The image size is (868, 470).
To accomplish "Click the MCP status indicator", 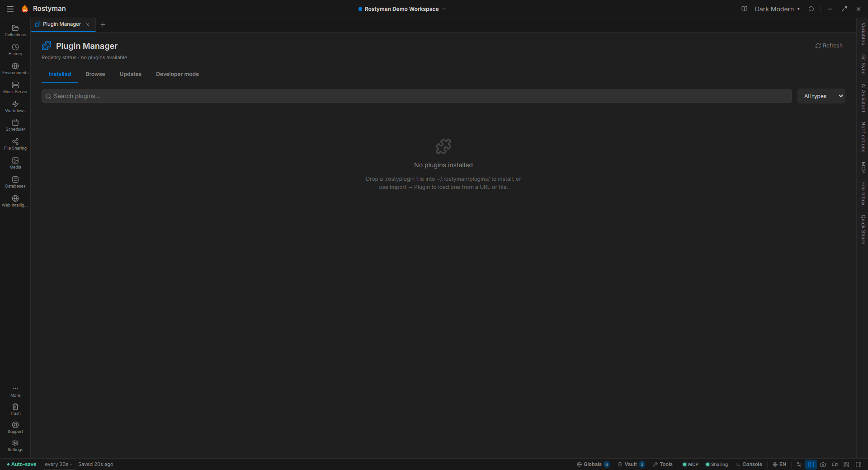I will pyautogui.click(x=690, y=464).
